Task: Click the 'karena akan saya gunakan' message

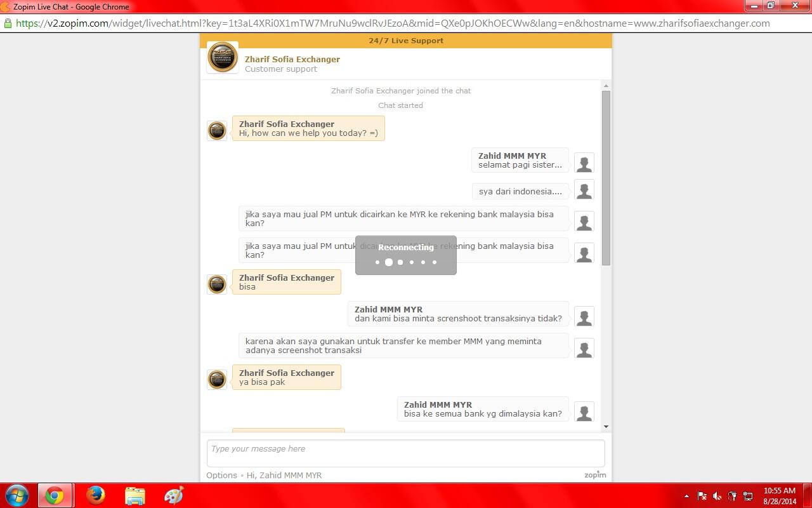Action: coord(403,345)
